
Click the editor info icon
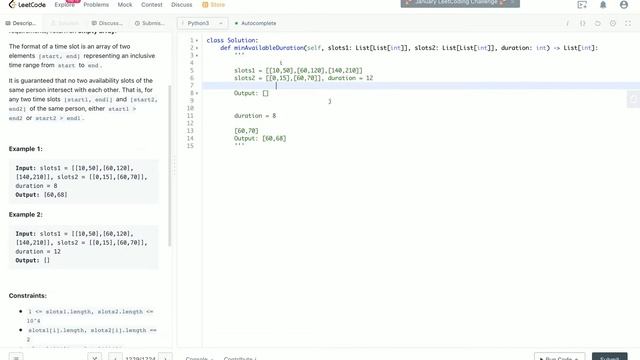click(567, 23)
